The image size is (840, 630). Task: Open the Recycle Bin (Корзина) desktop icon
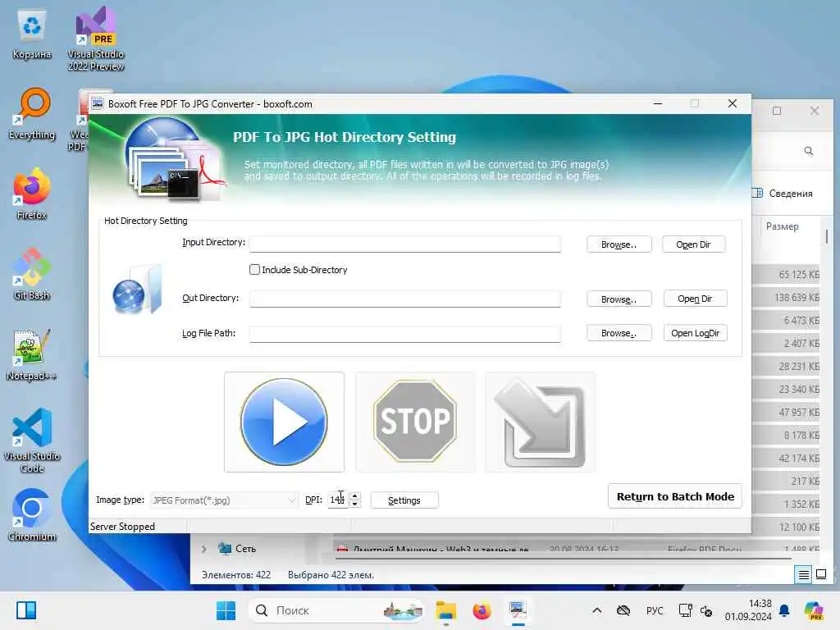coord(32,33)
